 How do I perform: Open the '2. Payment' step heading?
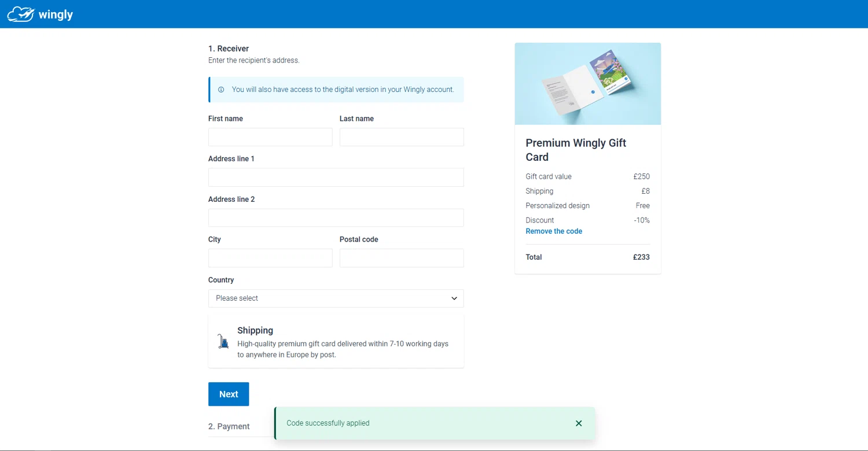point(229,427)
